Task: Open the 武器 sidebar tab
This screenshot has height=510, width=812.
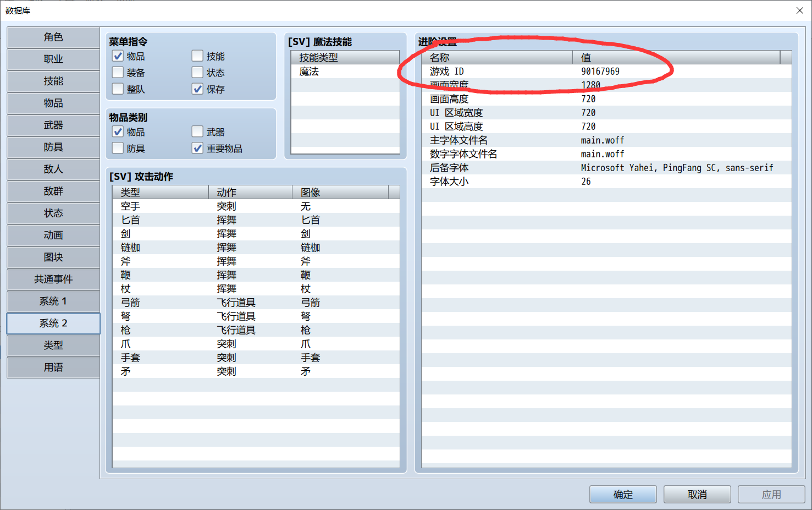Action: [53, 125]
